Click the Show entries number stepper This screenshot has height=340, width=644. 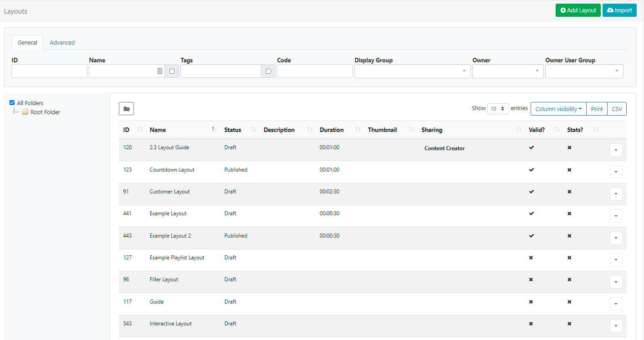point(498,109)
